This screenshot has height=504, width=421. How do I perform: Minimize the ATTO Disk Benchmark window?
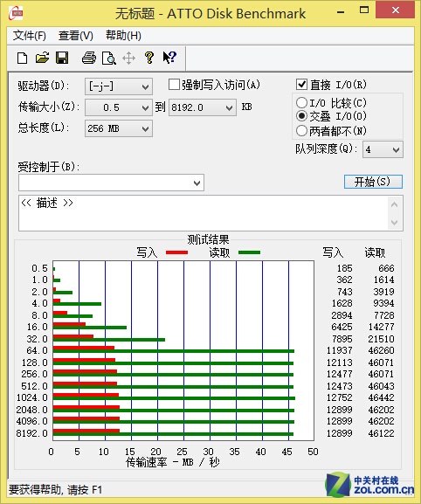point(341,12)
